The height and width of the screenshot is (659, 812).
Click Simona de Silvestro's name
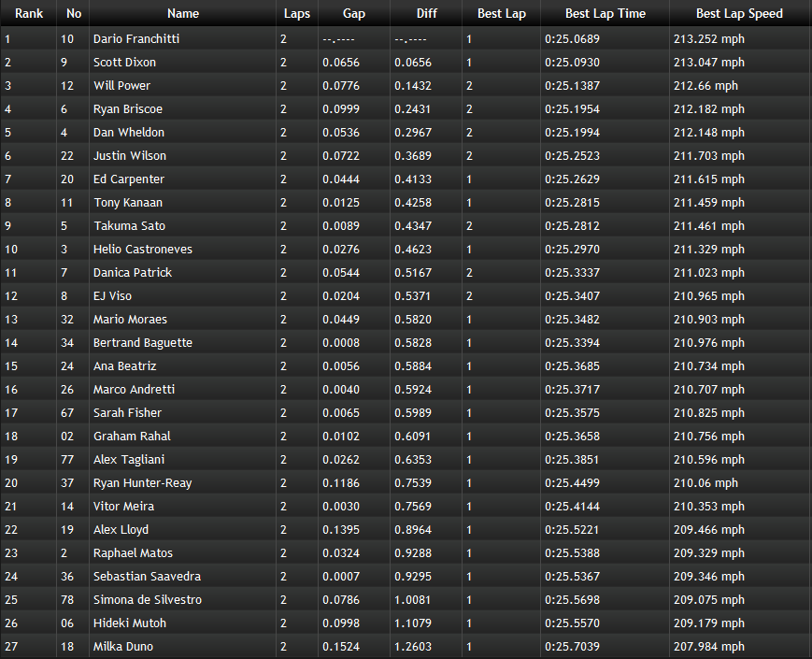point(150,599)
